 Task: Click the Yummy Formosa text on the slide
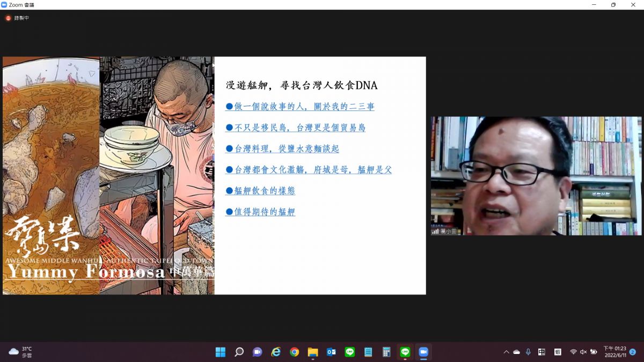tap(85, 272)
